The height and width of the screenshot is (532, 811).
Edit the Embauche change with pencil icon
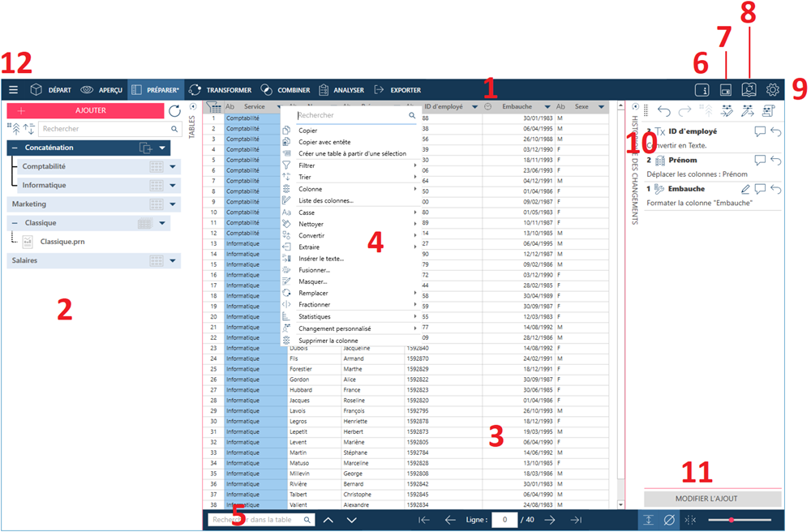745,189
